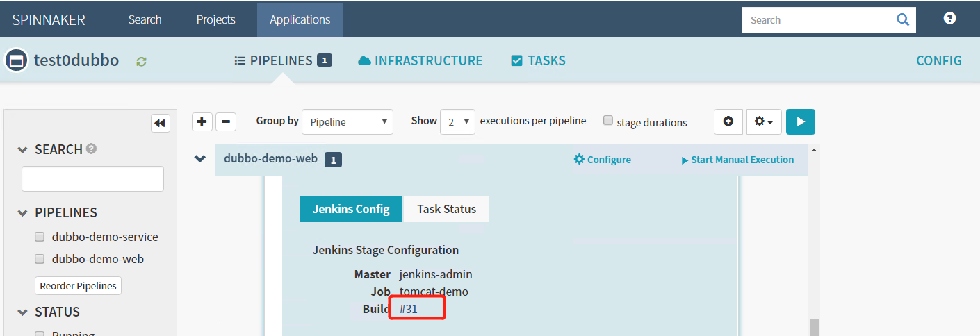Click the help question mark icon
Image resolution: width=980 pixels, height=336 pixels.
[x=949, y=19]
